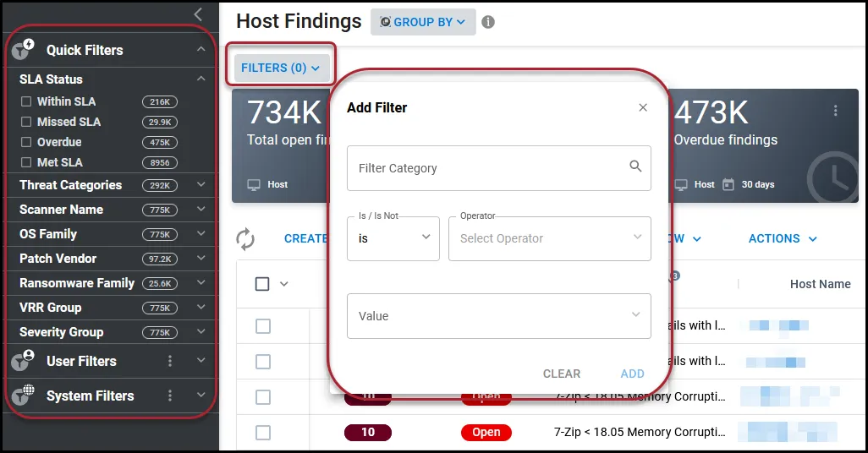Image resolution: width=868 pixels, height=453 pixels.
Task: Open the Group By dropdown
Action: click(423, 22)
